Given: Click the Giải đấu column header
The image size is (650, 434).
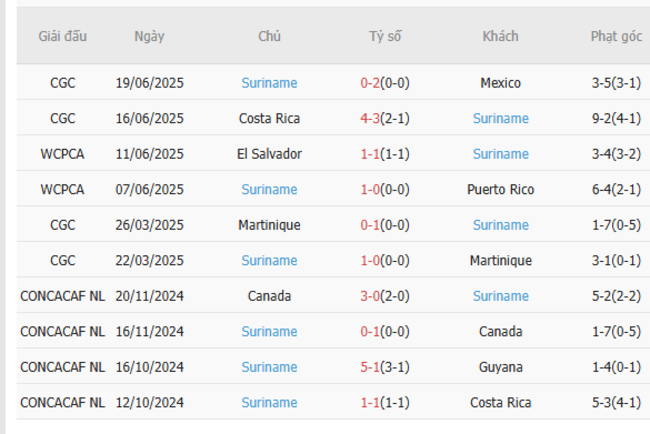Looking at the screenshot, I should pos(62,36).
